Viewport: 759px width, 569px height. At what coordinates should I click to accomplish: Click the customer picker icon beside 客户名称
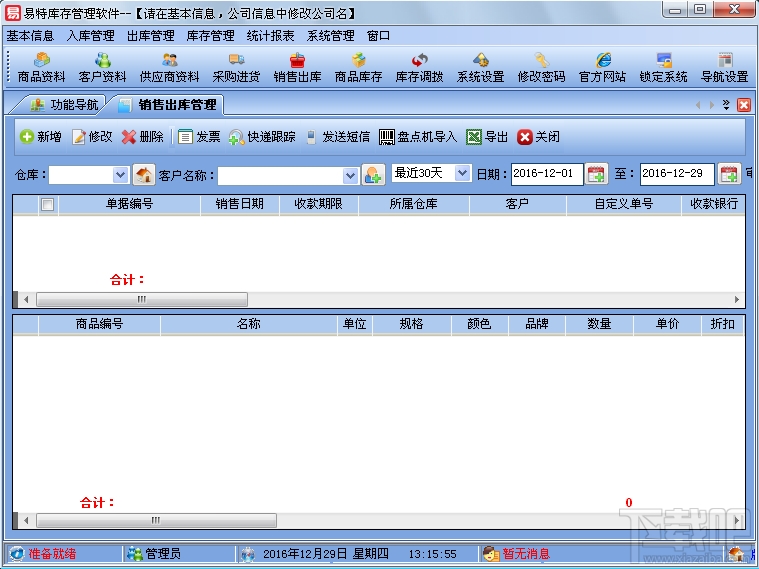373,174
